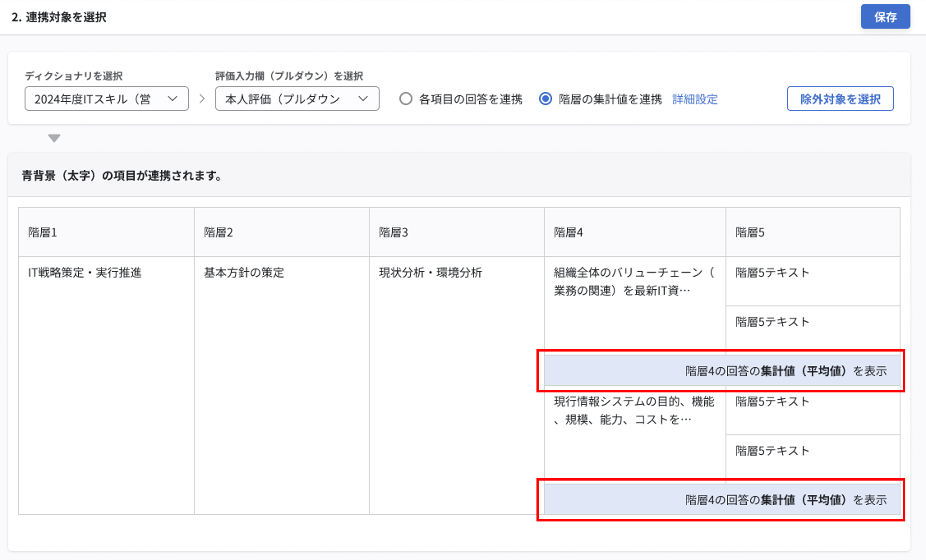Click the 除外対象を選択 button
Image resolution: width=926 pixels, height=560 pixels.
840,99
